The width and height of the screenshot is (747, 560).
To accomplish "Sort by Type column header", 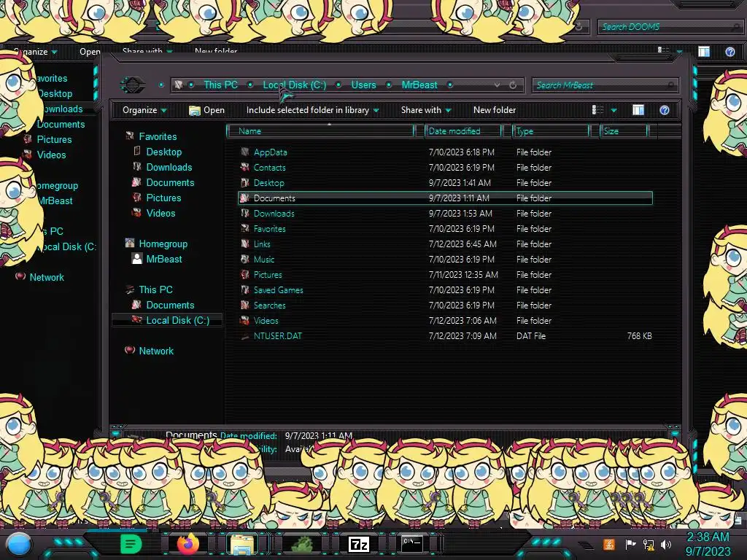I will (551, 131).
